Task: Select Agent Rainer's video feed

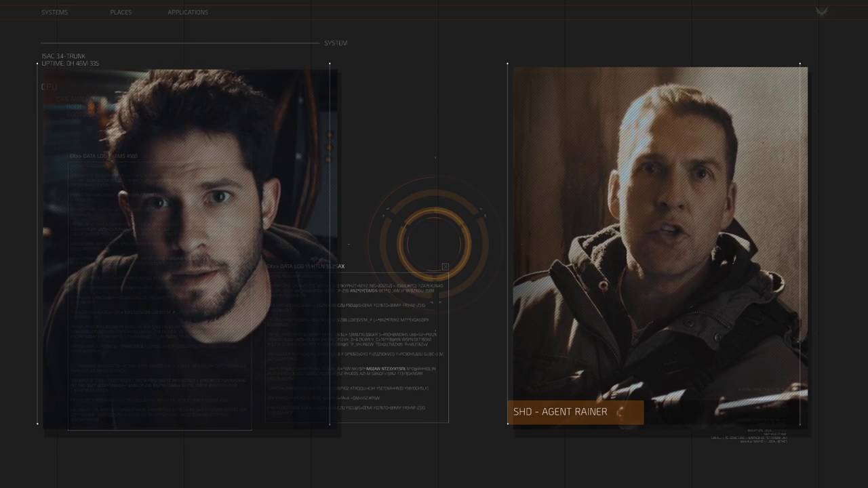Action: point(660,247)
